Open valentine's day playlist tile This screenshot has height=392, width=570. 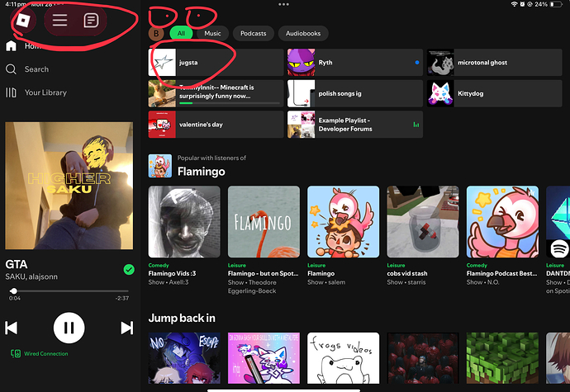coord(216,125)
